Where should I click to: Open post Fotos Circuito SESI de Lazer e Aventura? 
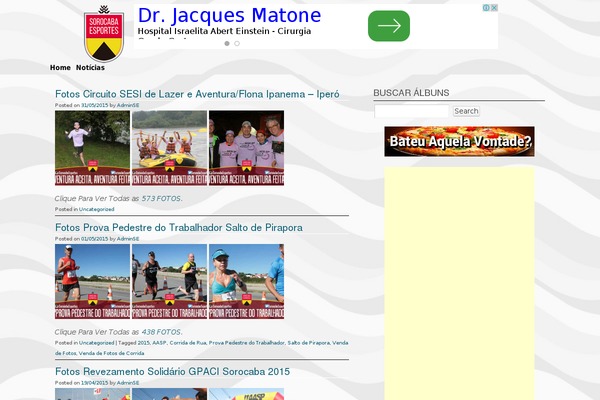click(197, 94)
